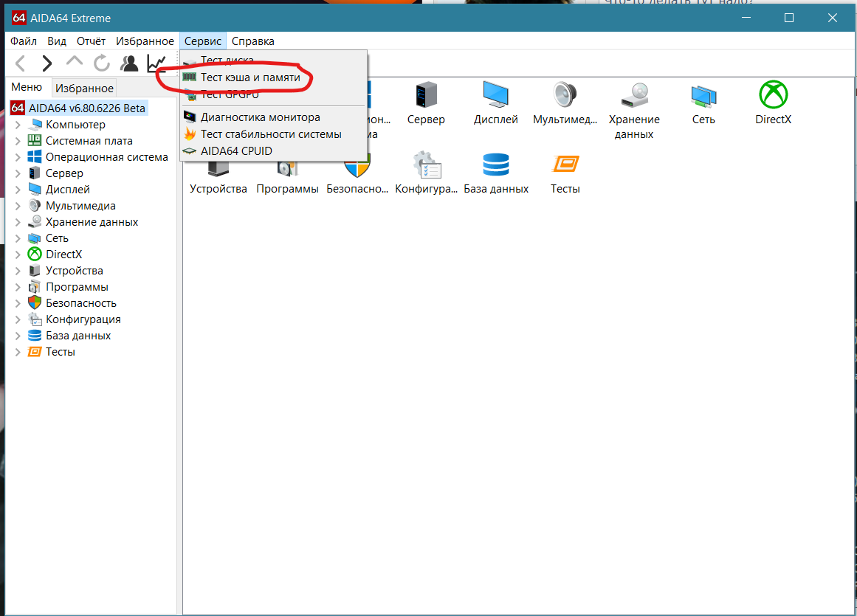
Task: Expand the Хранение данных tree node
Action: coord(18,222)
